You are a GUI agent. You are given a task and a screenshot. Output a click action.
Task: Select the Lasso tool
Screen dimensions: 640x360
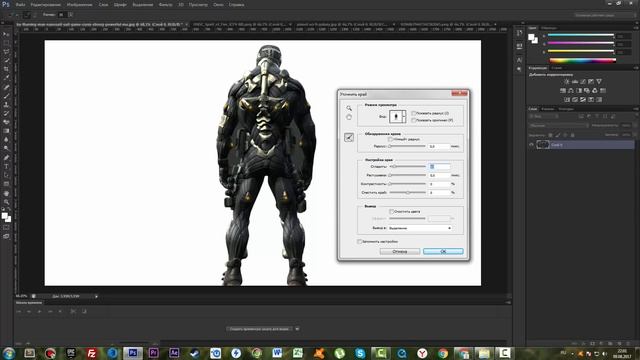pyautogui.click(x=6, y=52)
